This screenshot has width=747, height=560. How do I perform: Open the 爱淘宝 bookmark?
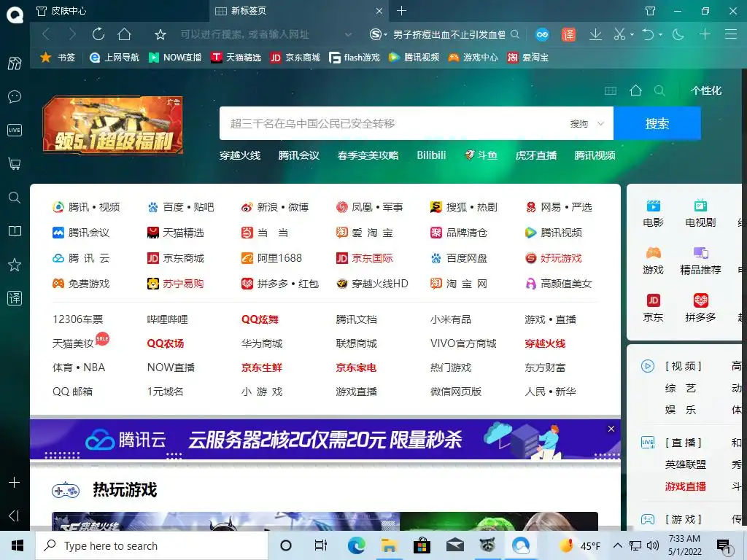[x=528, y=58]
